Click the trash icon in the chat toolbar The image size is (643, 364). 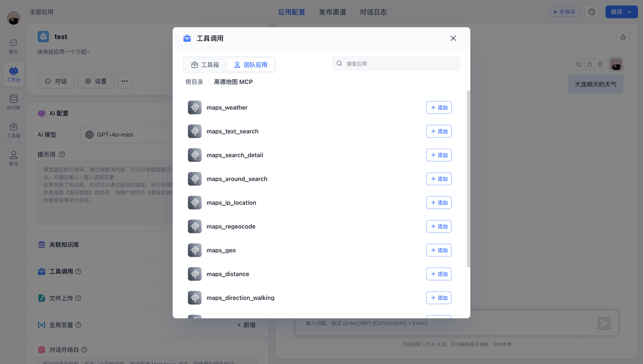pyautogui.click(x=599, y=64)
